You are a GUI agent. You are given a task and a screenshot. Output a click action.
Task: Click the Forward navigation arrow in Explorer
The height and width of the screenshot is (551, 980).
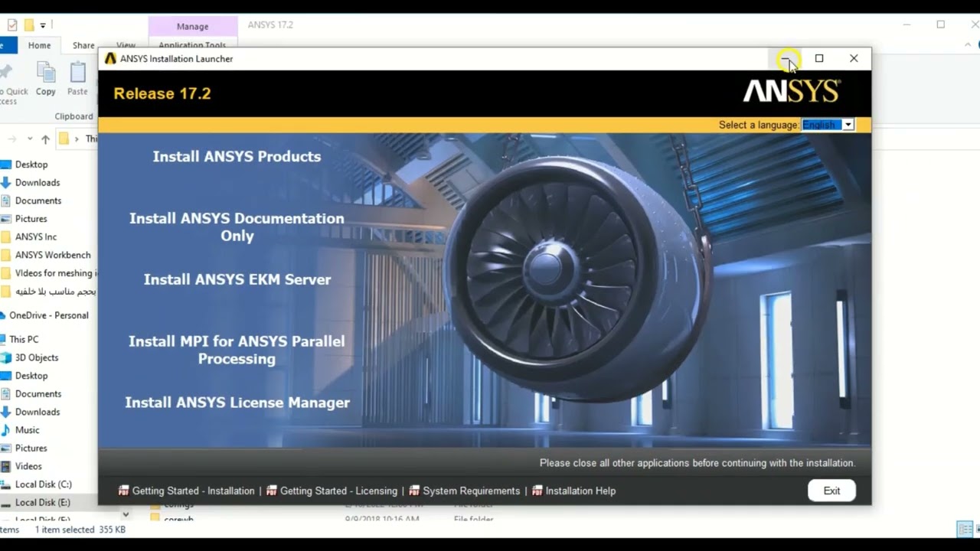(x=11, y=139)
